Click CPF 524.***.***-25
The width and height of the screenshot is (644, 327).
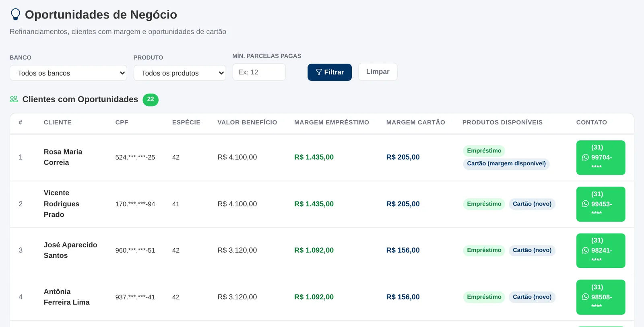point(135,157)
